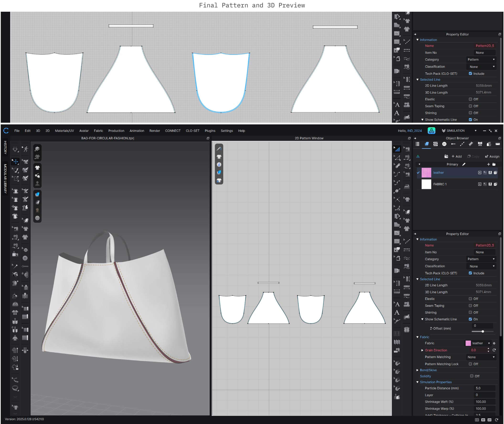Click the Assign button
This screenshot has width=504, height=424.
pos(492,156)
